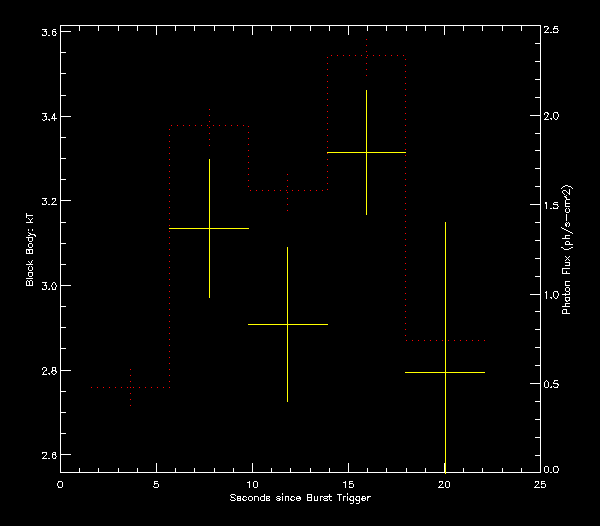
Task: Click the right axis tick label 1.5
Action: [x=552, y=205]
